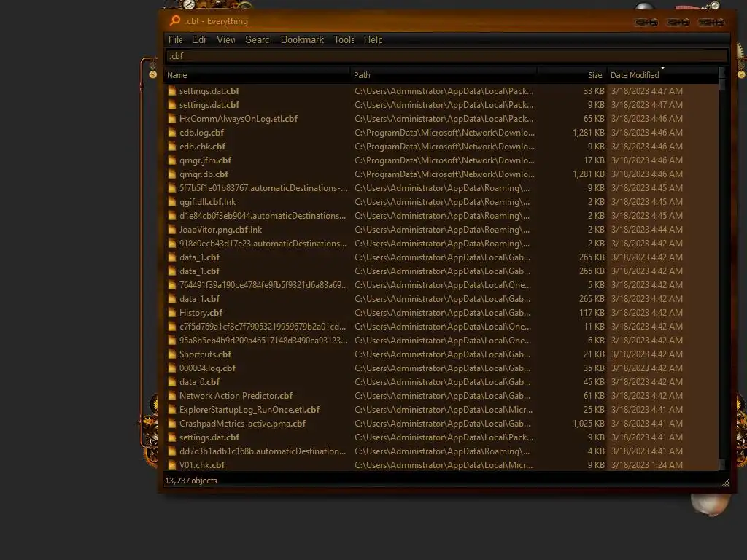Select 000004.log.cbf file name
This screenshot has height=560, width=747.
[207, 368]
